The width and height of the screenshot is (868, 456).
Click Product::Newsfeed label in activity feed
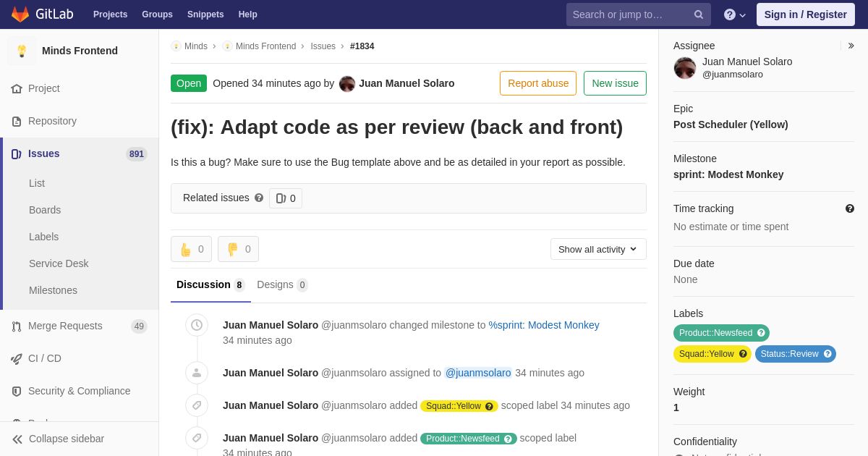pyautogui.click(x=469, y=439)
